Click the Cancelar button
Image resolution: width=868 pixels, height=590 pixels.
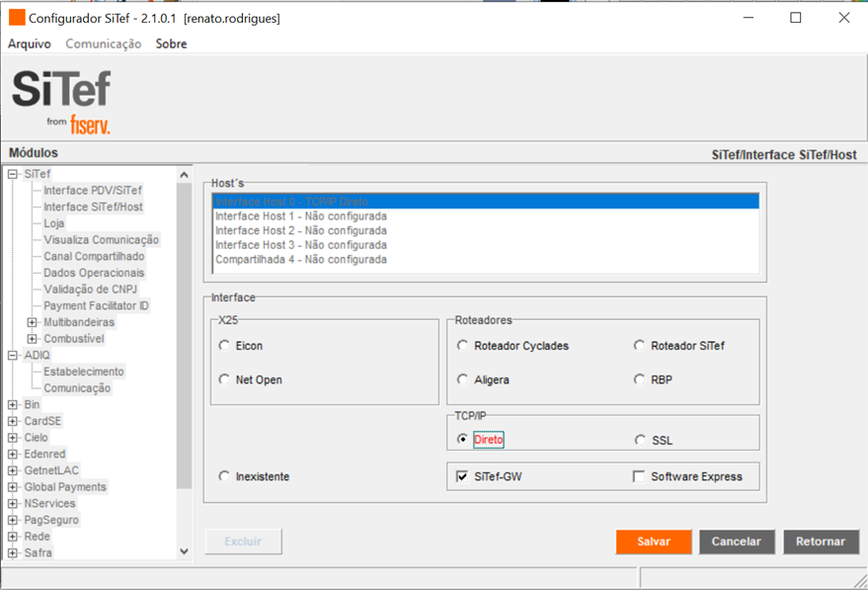coord(737,542)
